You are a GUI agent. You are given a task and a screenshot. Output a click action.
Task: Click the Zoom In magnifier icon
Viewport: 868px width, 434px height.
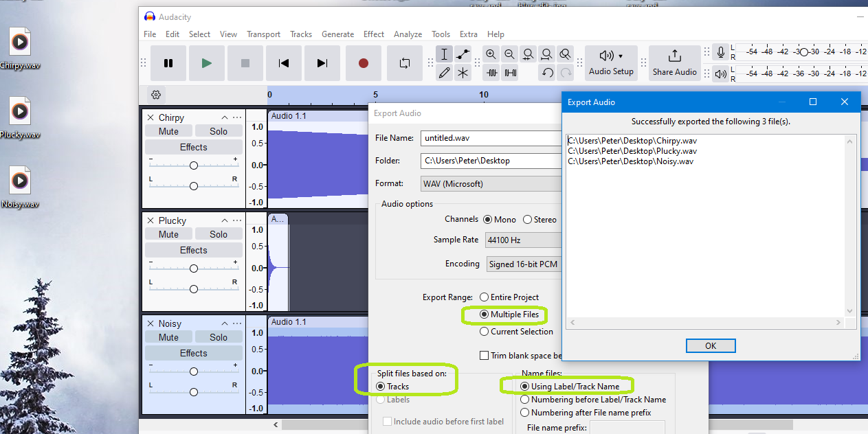pyautogui.click(x=491, y=54)
